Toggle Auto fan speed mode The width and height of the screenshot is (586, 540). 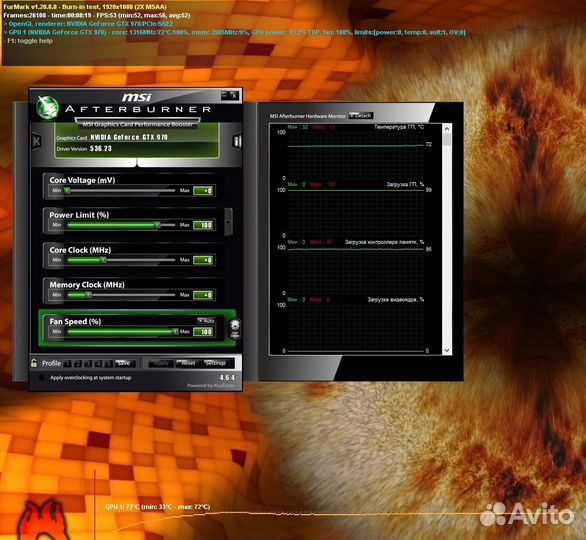click(206, 321)
